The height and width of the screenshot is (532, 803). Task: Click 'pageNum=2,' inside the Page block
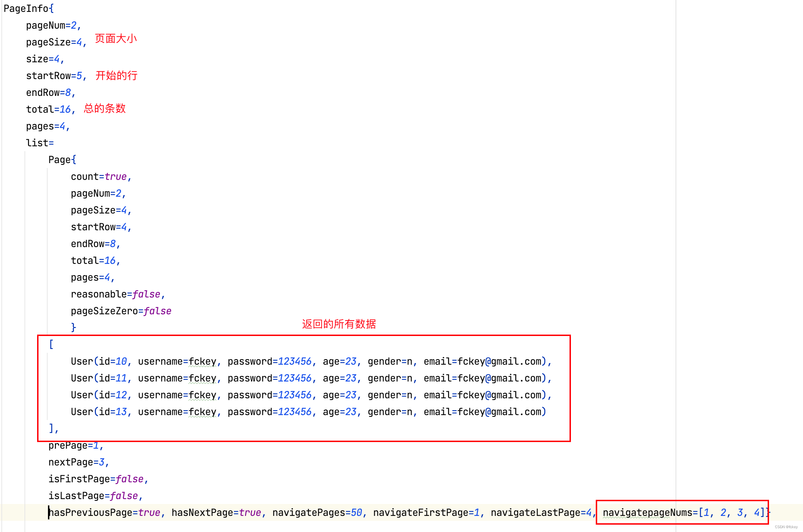98,193
